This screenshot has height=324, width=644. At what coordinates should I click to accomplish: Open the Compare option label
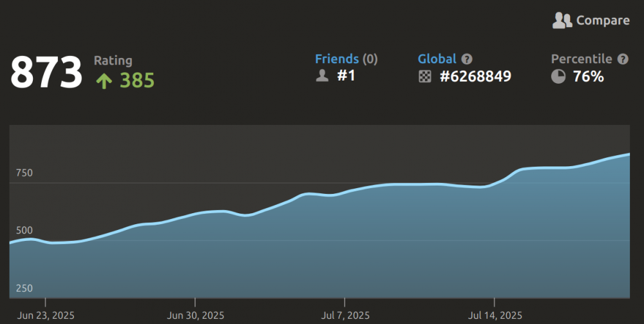tap(603, 21)
